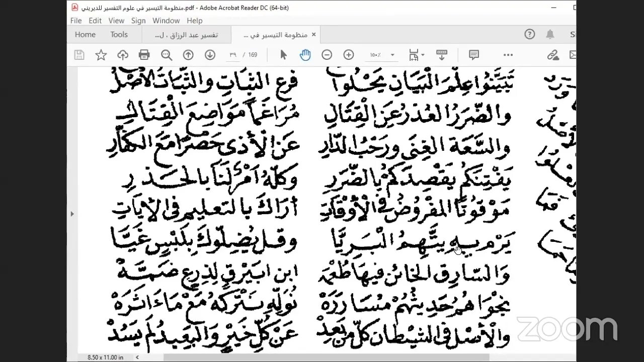Open the Window menu
Image resolution: width=644 pixels, height=362 pixels.
coord(166,21)
